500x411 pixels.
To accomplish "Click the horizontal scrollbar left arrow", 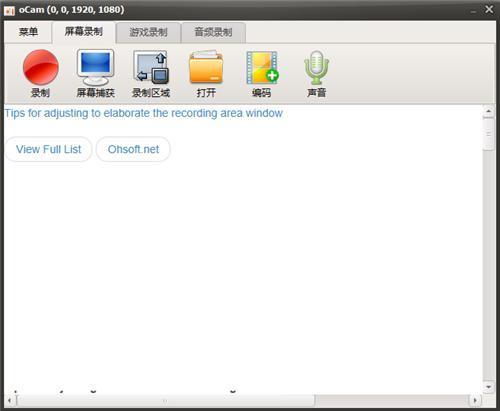I will coord(9,400).
